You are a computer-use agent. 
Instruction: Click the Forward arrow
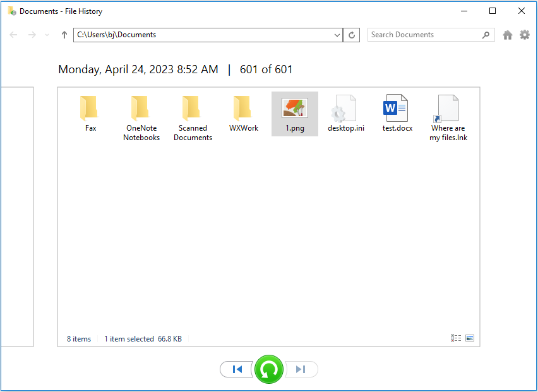pyautogui.click(x=32, y=35)
